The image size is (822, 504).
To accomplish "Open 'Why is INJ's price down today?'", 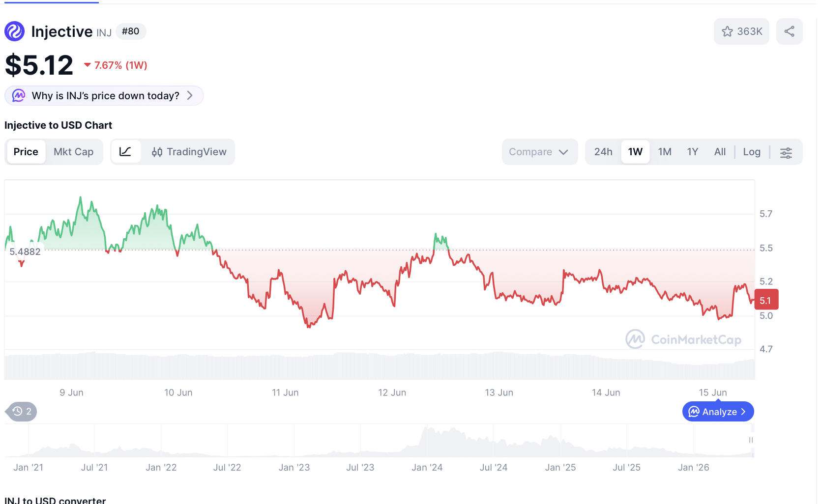I will click(x=104, y=96).
